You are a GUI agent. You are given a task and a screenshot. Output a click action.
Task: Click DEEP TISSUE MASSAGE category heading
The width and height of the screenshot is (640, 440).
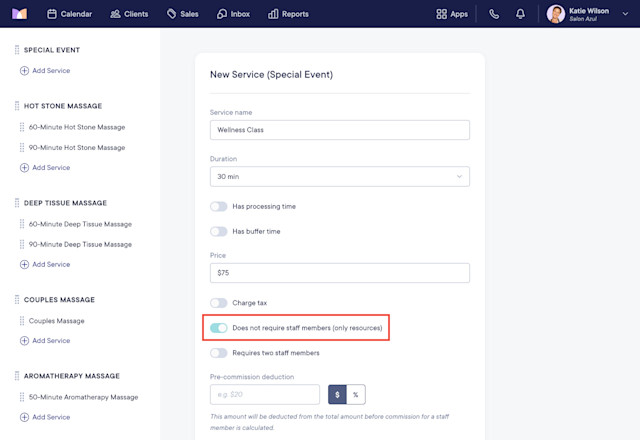coord(65,203)
